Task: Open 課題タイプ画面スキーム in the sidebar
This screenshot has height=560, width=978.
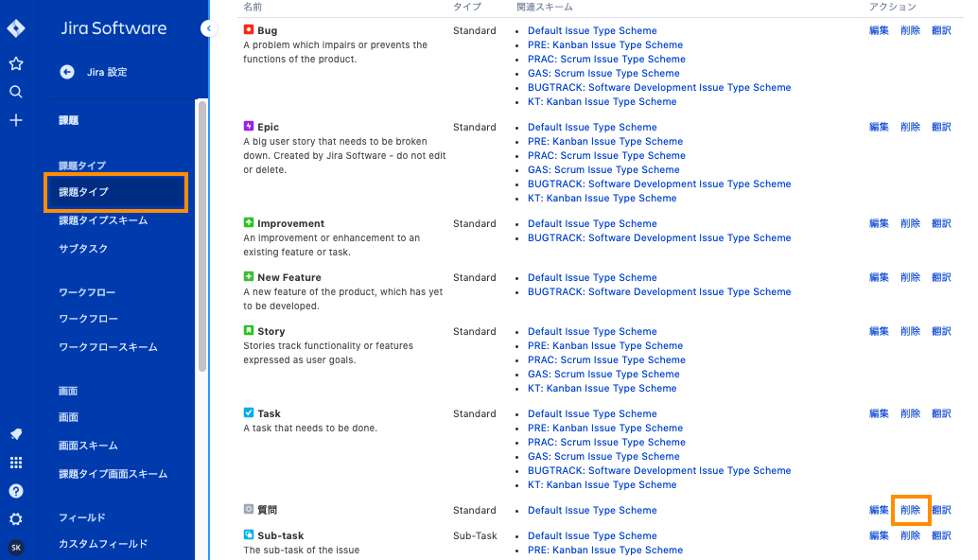Action: pos(113,474)
